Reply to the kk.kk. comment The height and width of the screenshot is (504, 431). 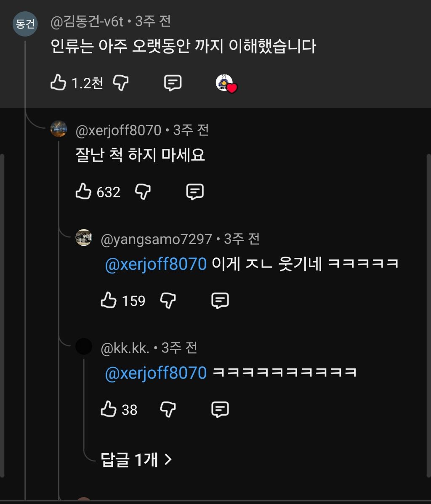pyautogui.click(x=220, y=409)
